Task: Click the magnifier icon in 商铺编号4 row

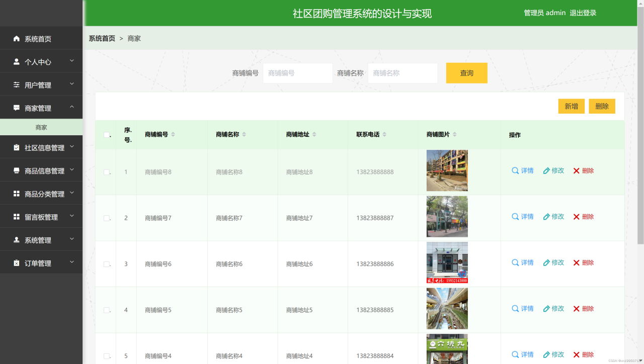Action: [x=515, y=354]
